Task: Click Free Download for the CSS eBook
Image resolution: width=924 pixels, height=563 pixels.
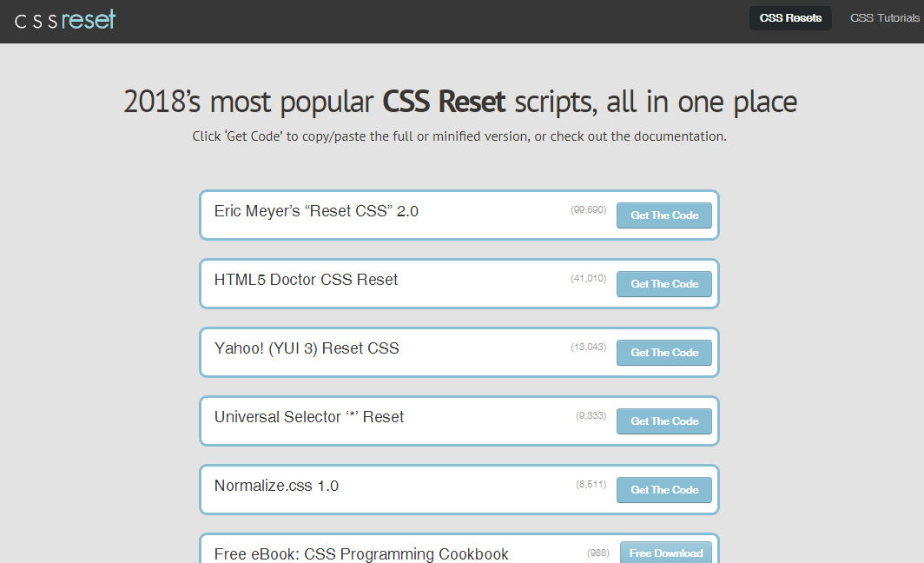Action: pyautogui.click(x=666, y=553)
